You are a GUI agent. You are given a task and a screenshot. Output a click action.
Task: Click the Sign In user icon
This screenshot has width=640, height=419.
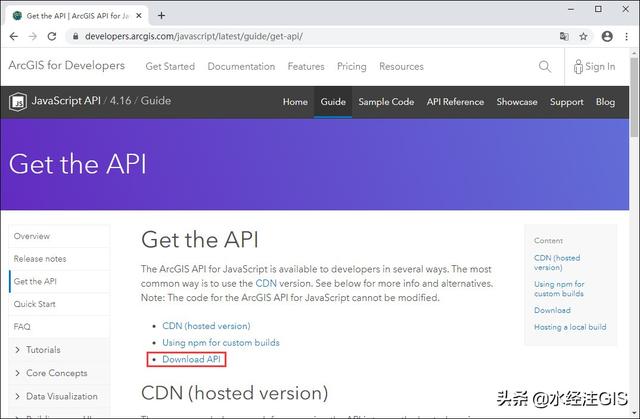(x=578, y=67)
